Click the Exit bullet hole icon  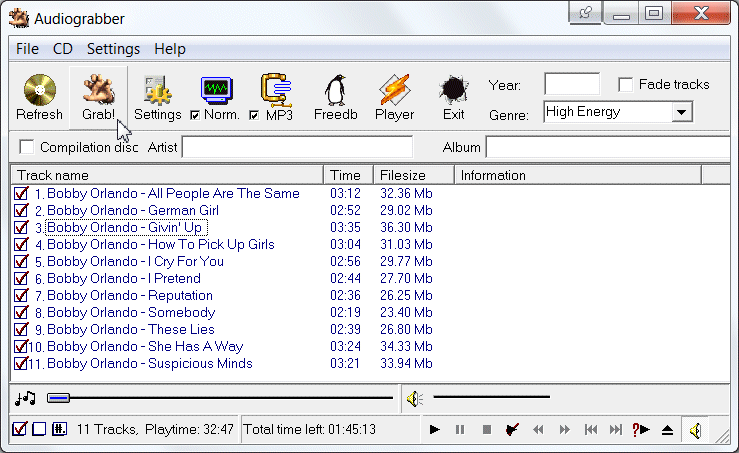click(x=453, y=90)
